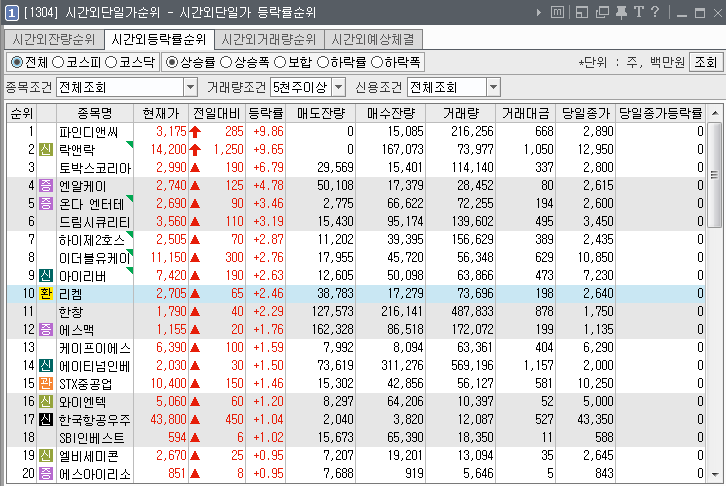Click the 순위 column header

click(22, 113)
